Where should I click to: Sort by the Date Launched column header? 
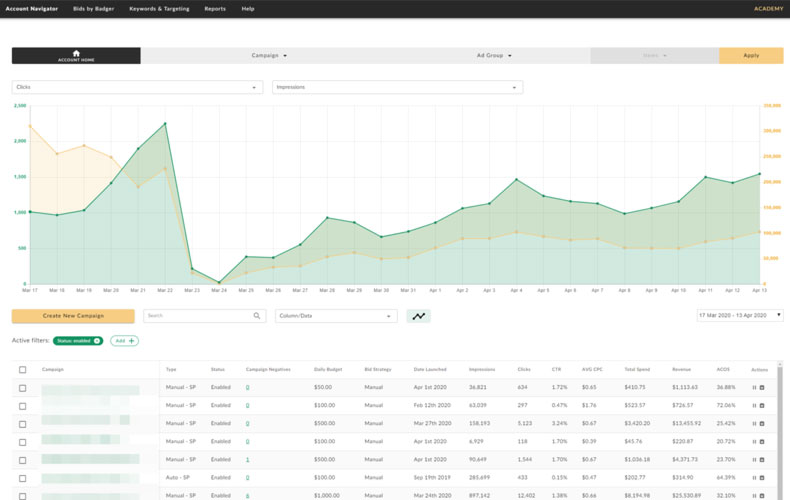click(430, 369)
